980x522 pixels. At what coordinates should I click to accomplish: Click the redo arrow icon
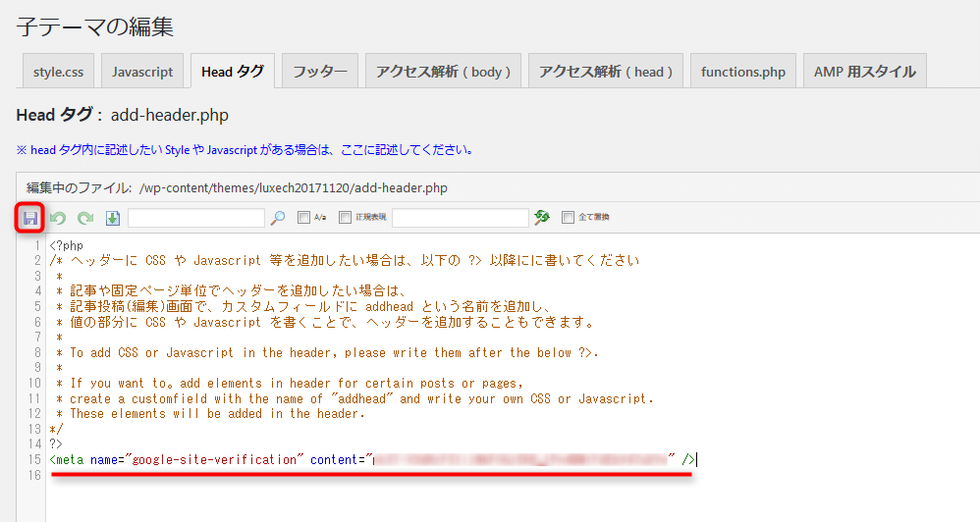pyautogui.click(x=85, y=218)
